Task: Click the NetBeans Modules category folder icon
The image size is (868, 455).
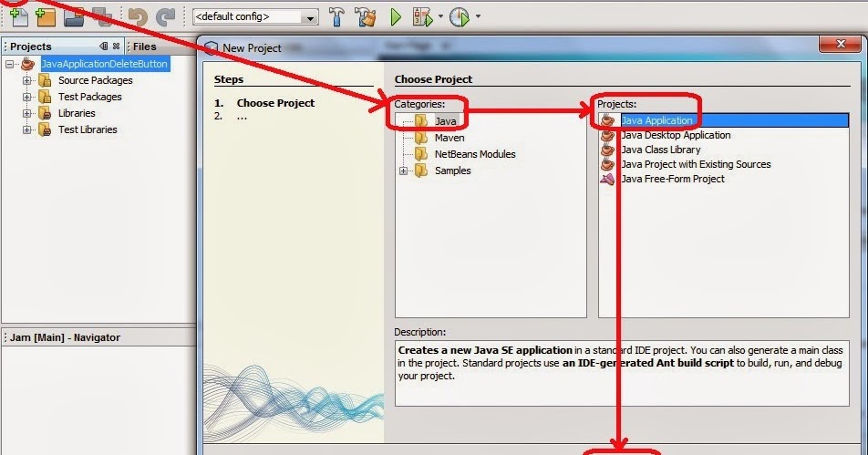Action: pyautogui.click(x=421, y=154)
